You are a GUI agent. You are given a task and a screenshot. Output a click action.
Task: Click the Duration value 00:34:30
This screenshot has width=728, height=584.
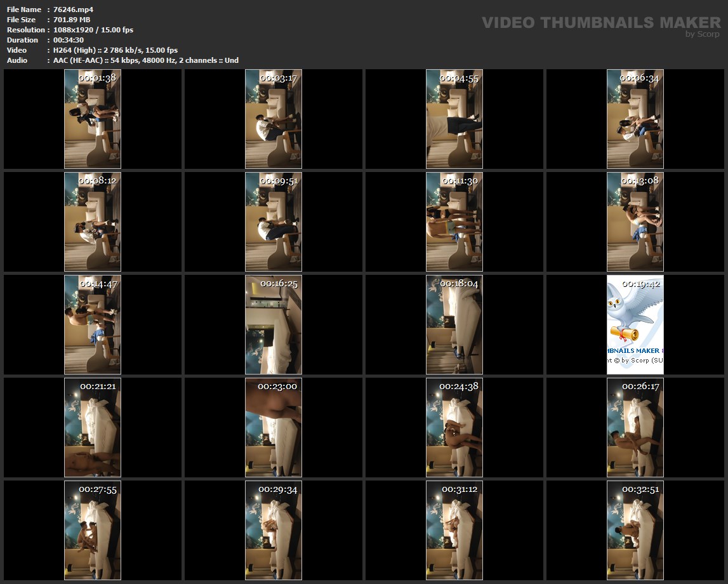point(69,40)
